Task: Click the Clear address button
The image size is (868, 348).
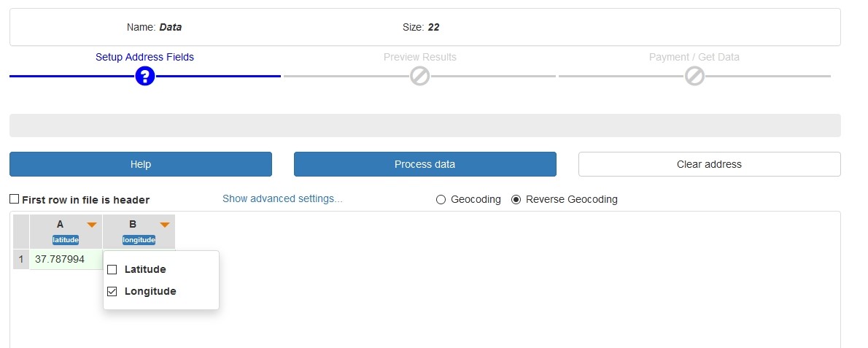Action: click(709, 164)
